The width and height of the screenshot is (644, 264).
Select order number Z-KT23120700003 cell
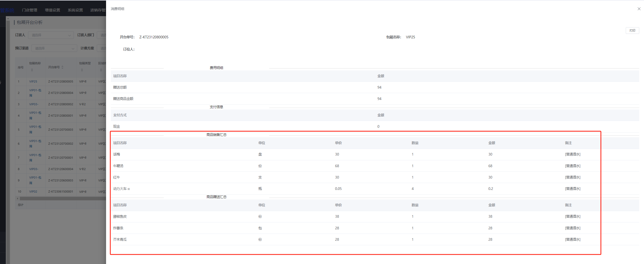(x=61, y=130)
